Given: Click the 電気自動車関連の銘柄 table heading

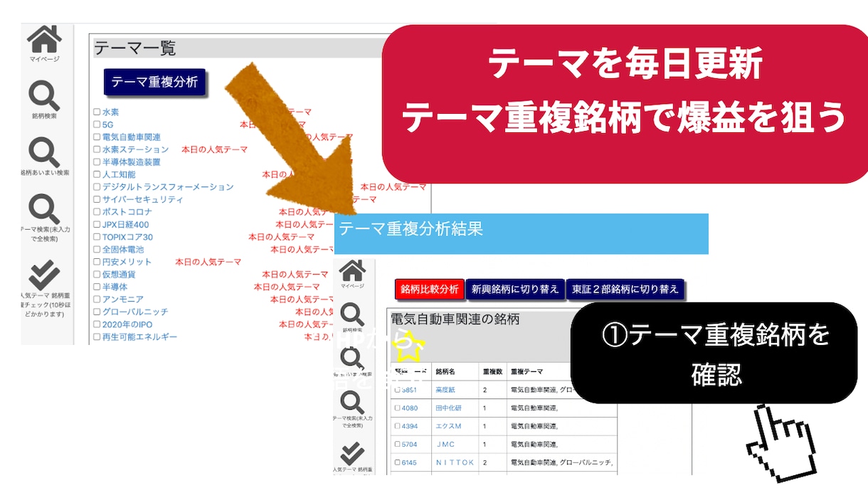Looking at the screenshot, I should coord(455,319).
